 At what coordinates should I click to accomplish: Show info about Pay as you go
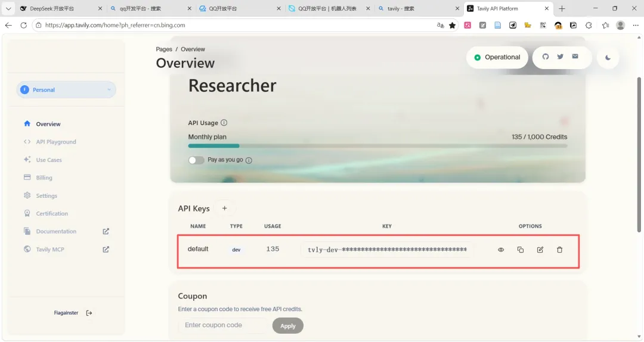point(249,160)
